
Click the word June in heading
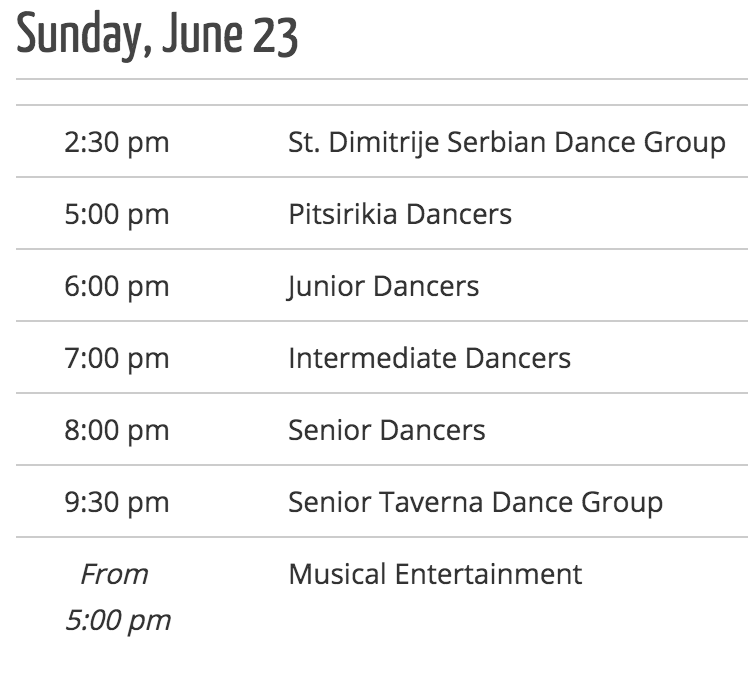[202, 33]
